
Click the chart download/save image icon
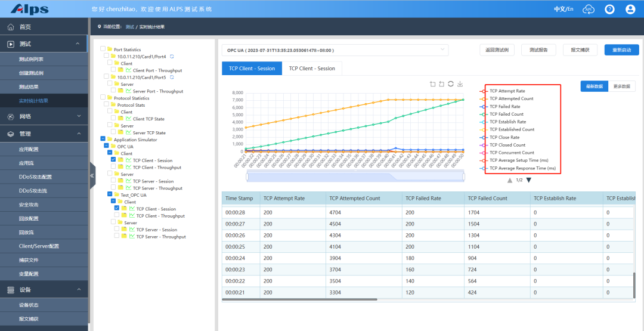[x=460, y=84]
